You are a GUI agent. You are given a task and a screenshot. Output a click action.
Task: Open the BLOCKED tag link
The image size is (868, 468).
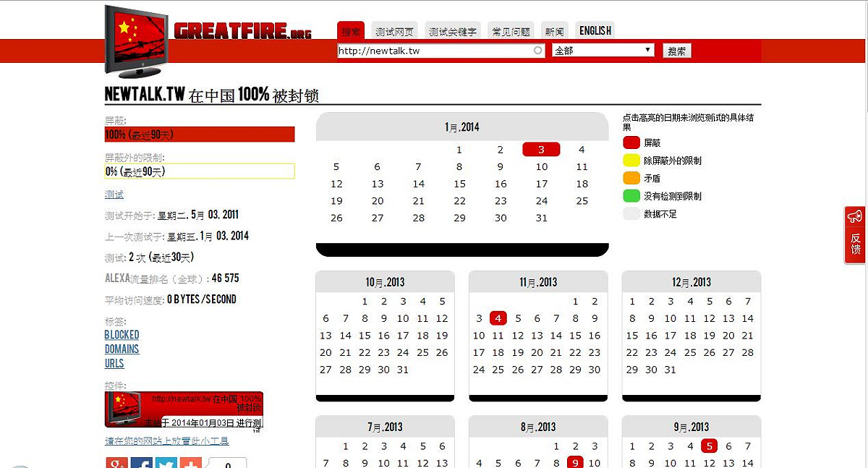coord(122,335)
